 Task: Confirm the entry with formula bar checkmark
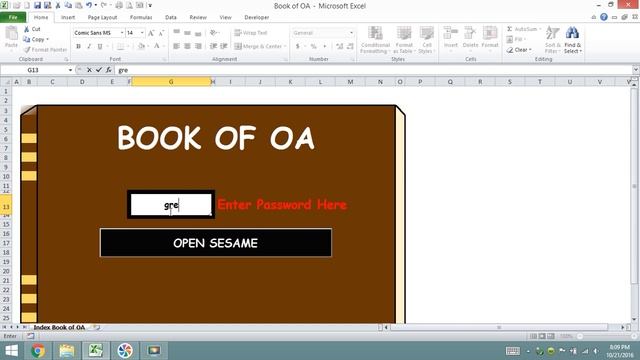[99, 70]
